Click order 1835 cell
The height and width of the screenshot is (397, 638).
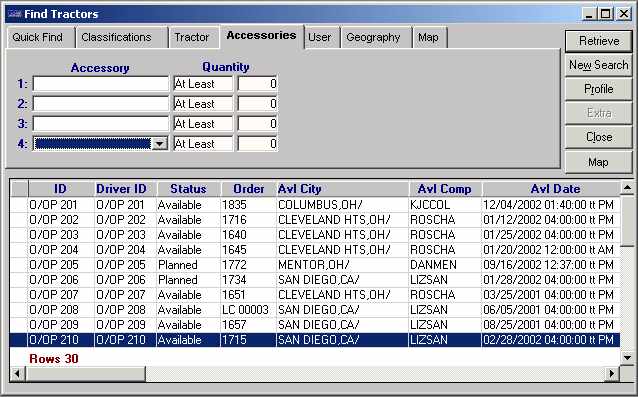tap(248, 205)
